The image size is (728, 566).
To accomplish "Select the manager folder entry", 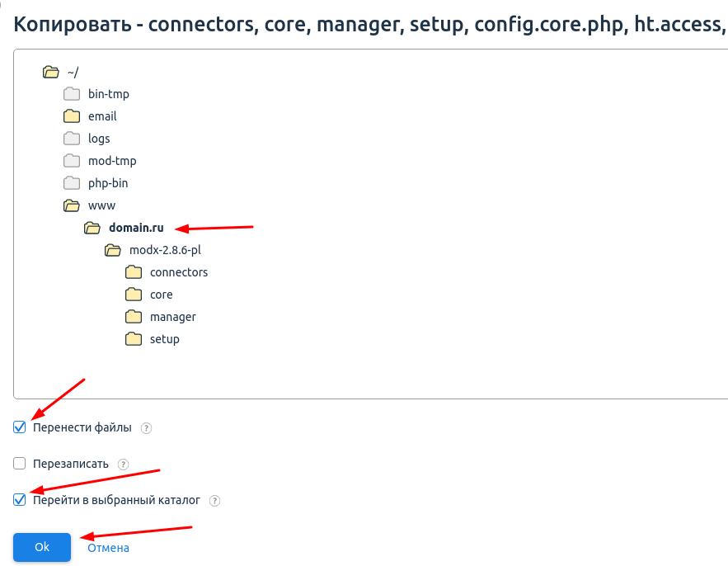I will pyautogui.click(x=172, y=317).
